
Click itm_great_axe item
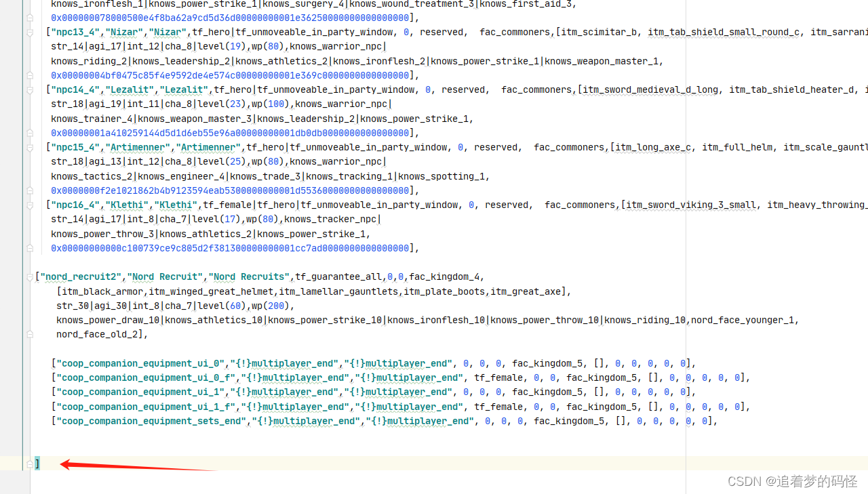(x=528, y=291)
